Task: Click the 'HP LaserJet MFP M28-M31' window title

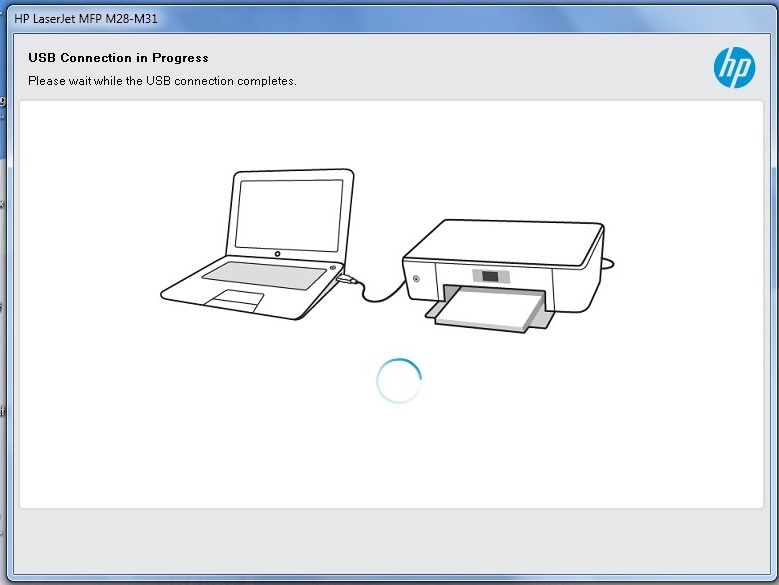Action: (86, 18)
